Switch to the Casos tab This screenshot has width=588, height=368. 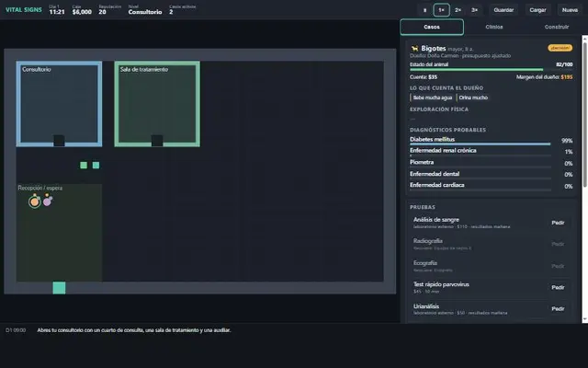tap(432, 27)
